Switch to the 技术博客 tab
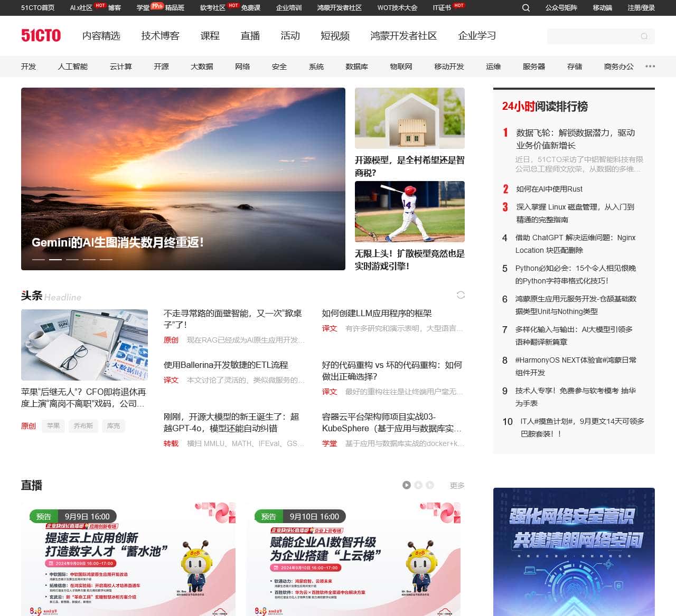The width and height of the screenshot is (676, 616). [x=160, y=36]
